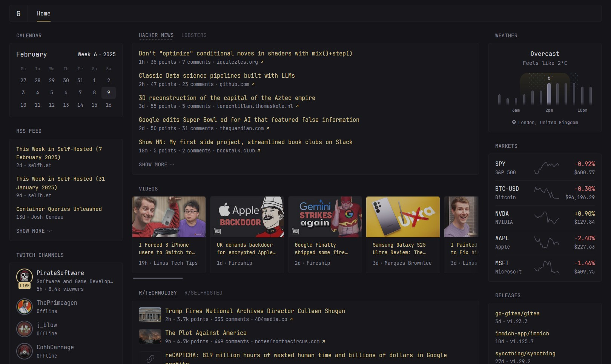611x364 pixels.
Task: Click the reCAPTCHA post link icon
Action: (150, 358)
